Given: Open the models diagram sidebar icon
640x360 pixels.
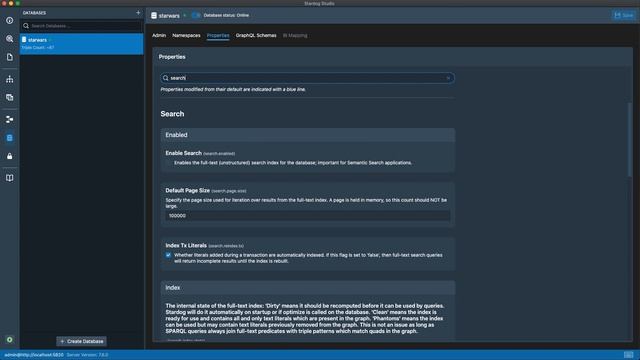Looking at the screenshot, I should point(9,119).
